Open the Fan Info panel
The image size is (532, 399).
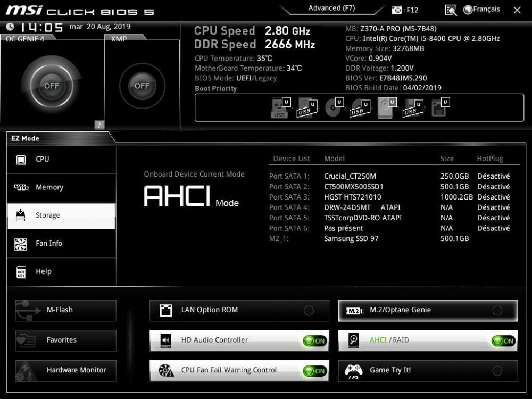click(x=61, y=244)
